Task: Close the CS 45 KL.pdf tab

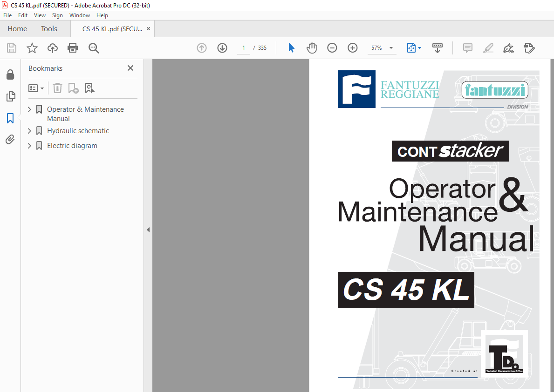Action: click(148, 28)
